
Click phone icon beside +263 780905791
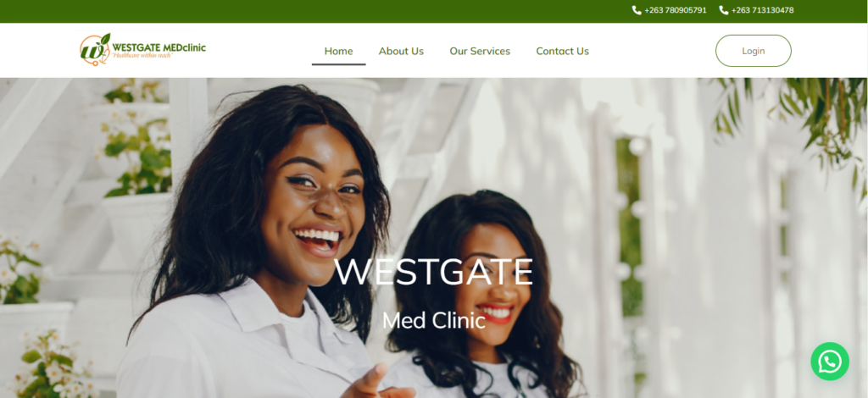point(637,10)
